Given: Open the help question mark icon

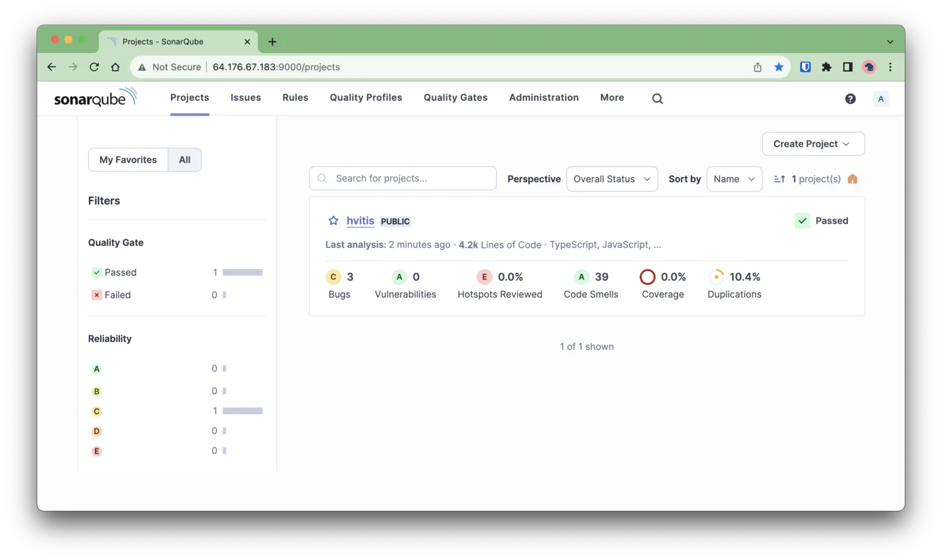Looking at the screenshot, I should click(850, 99).
